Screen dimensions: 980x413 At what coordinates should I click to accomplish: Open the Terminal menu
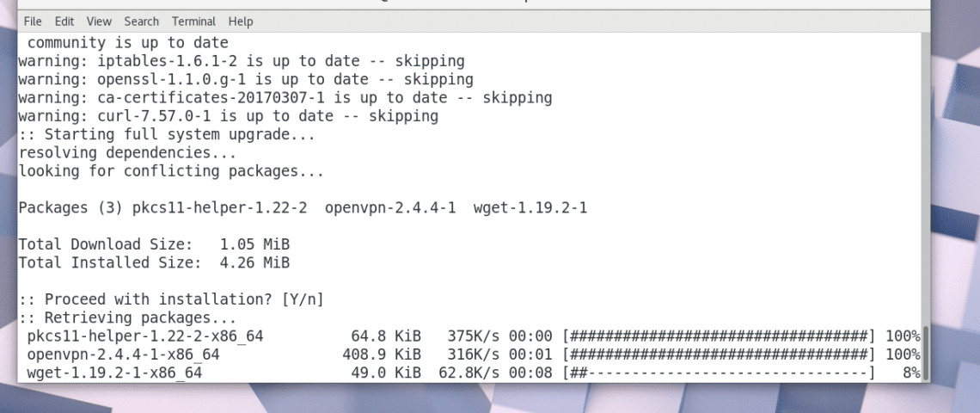[193, 21]
